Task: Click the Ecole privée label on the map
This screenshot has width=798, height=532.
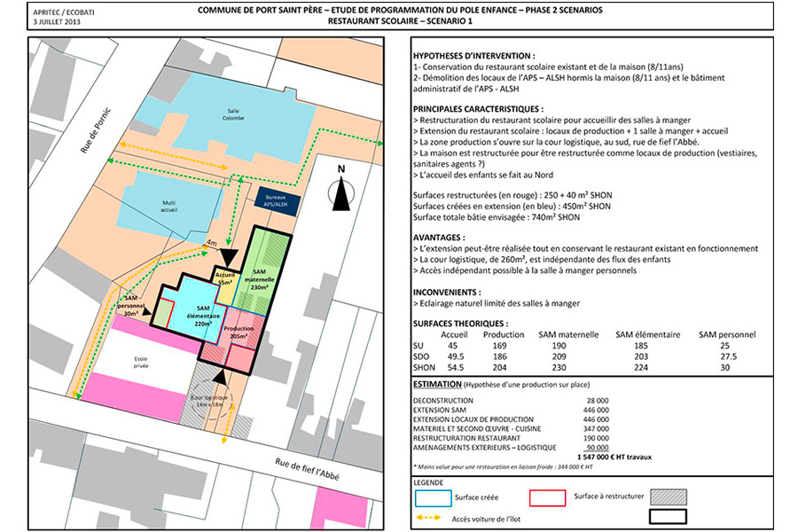Action: pos(141,362)
